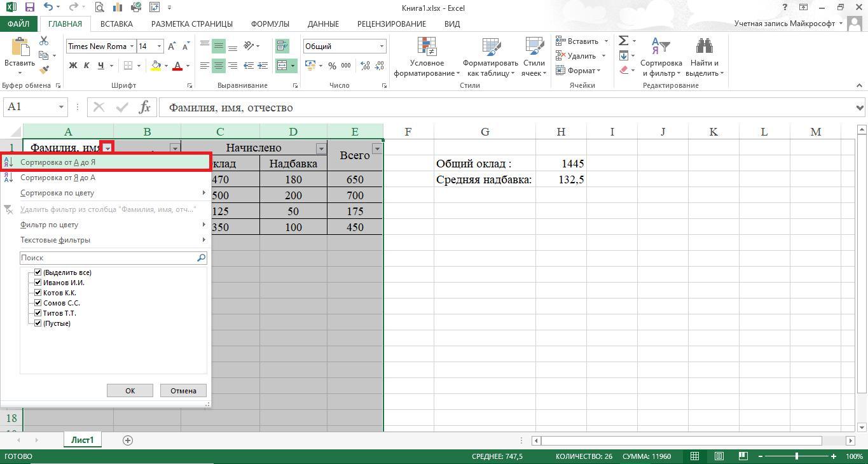This screenshot has width=868, height=464.
Task: Uncheck Котов К.К. in the filter list
Action: click(x=38, y=293)
